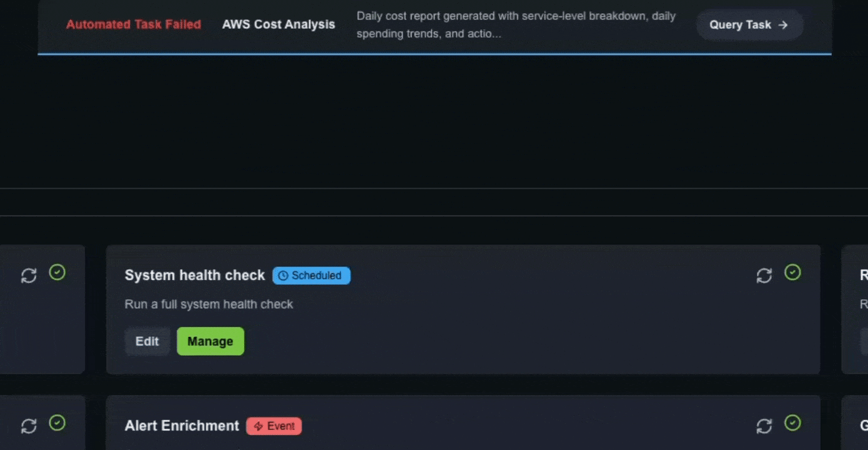Click the lightning icon in the Event badge
The height and width of the screenshot is (450, 868).
point(257,426)
